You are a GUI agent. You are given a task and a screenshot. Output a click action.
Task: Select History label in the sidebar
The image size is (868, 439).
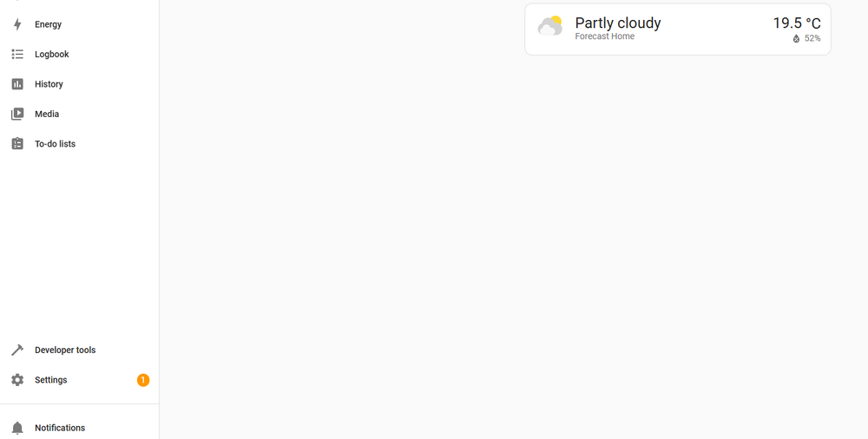(x=49, y=84)
